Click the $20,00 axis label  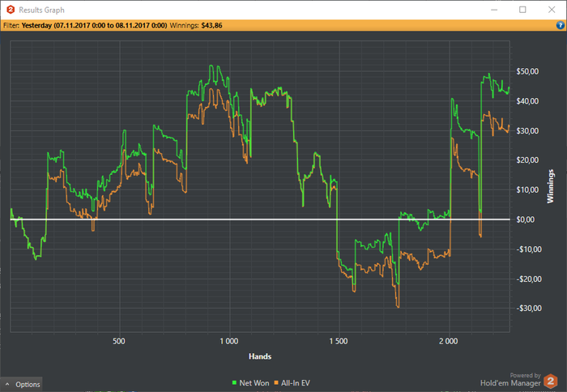[x=527, y=160]
